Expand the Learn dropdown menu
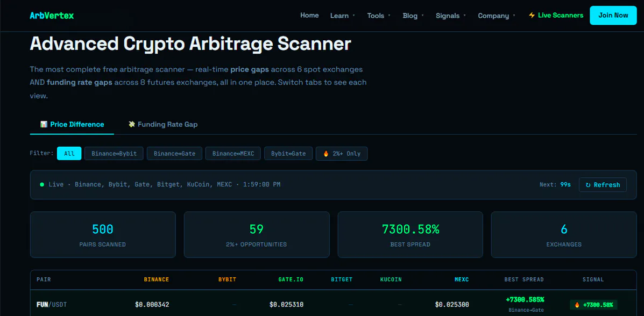The height and width of the screenshot is (316, 644). (342, 16)
